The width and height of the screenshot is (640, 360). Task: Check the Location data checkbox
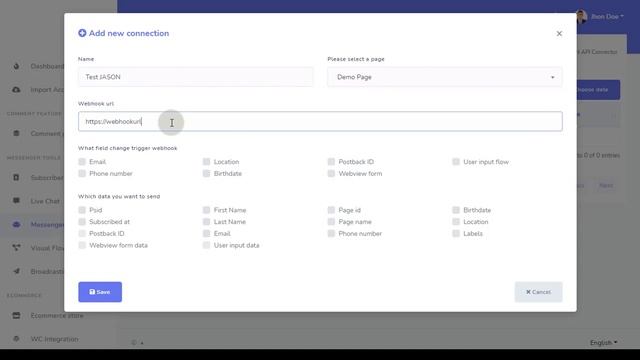(456, 222)
